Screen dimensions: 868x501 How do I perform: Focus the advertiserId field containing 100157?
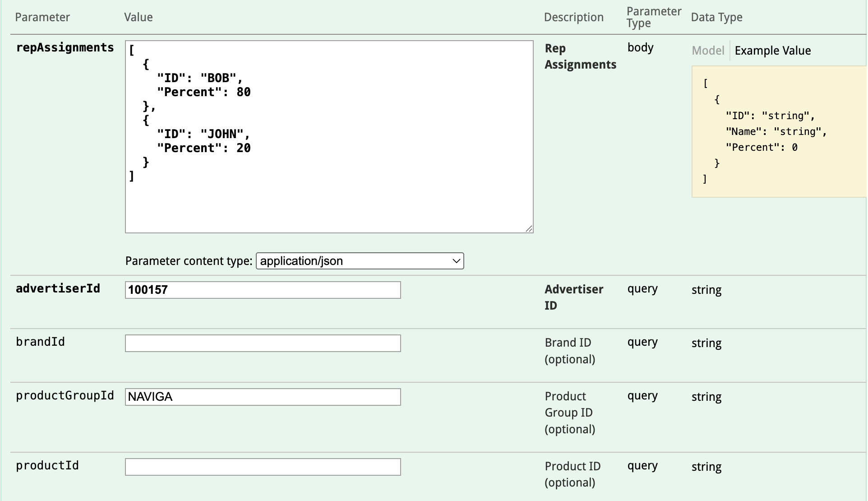click(x=263, y=290)
